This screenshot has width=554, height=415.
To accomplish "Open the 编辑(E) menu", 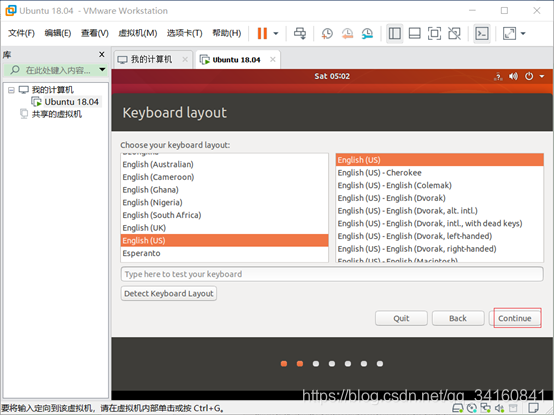I will [58, 33].
